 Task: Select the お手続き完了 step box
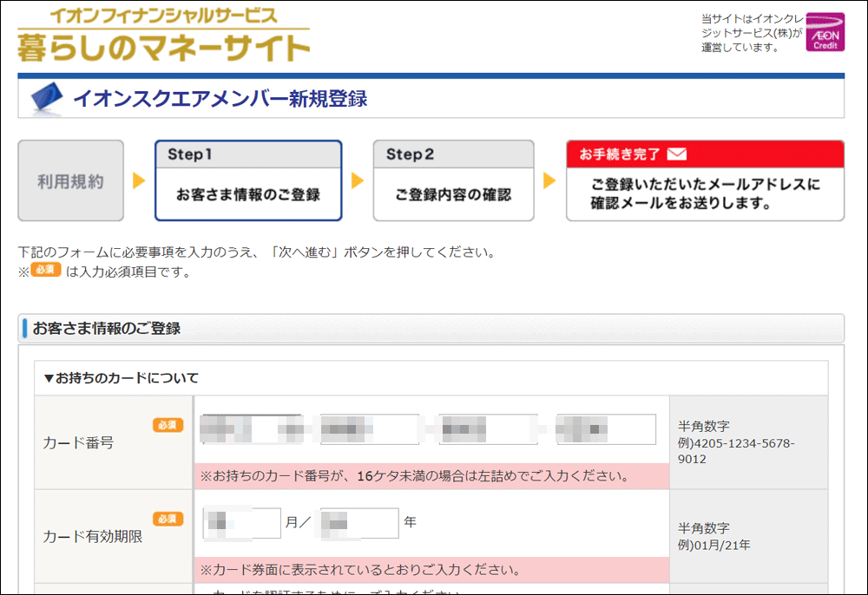point(705,180)
